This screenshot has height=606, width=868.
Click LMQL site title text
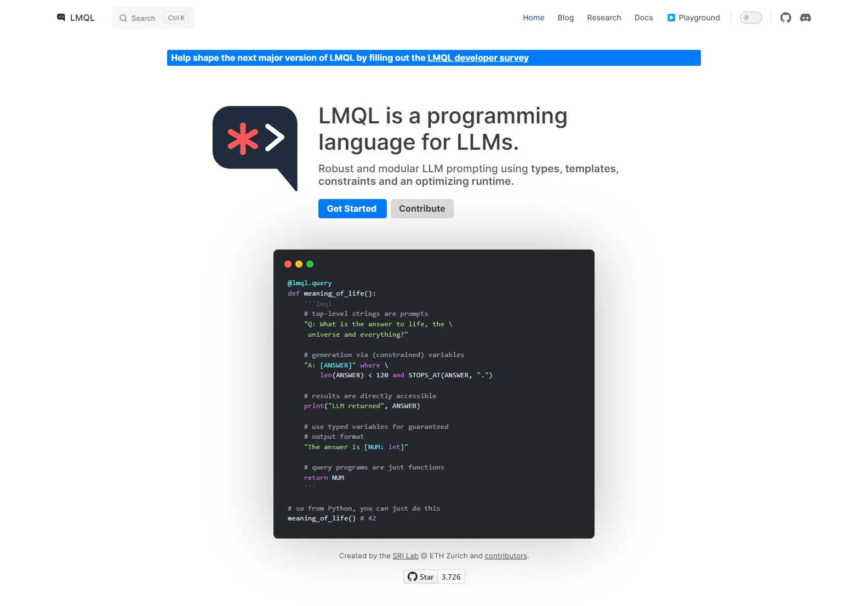coord(82,18)
